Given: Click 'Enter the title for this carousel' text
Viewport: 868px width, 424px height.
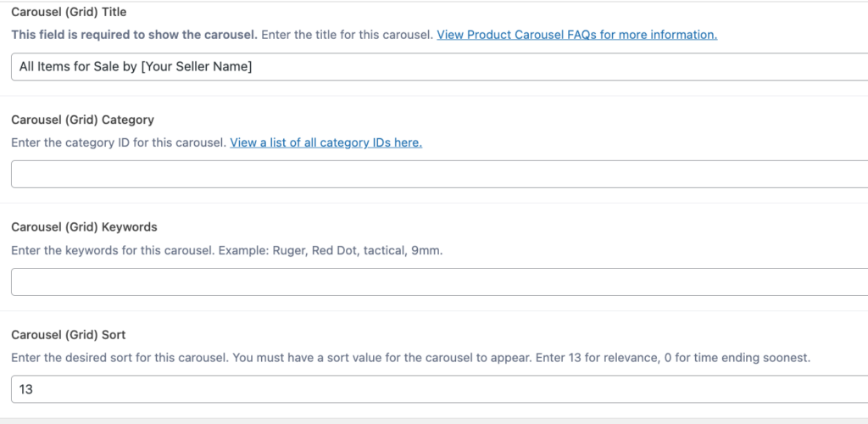Looking at the screenshot, I should click(347, 35).
